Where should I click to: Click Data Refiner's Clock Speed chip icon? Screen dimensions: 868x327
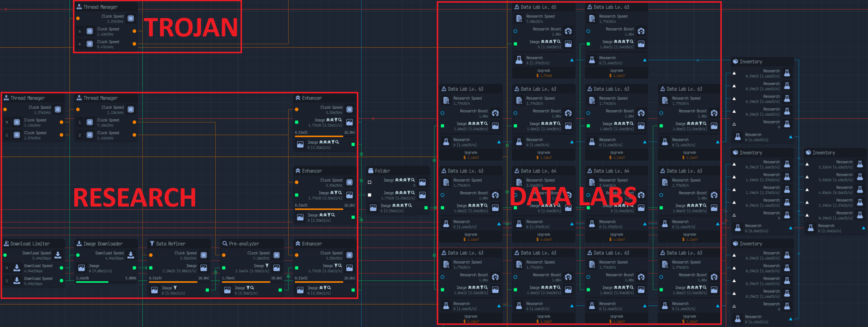(203, 255)
